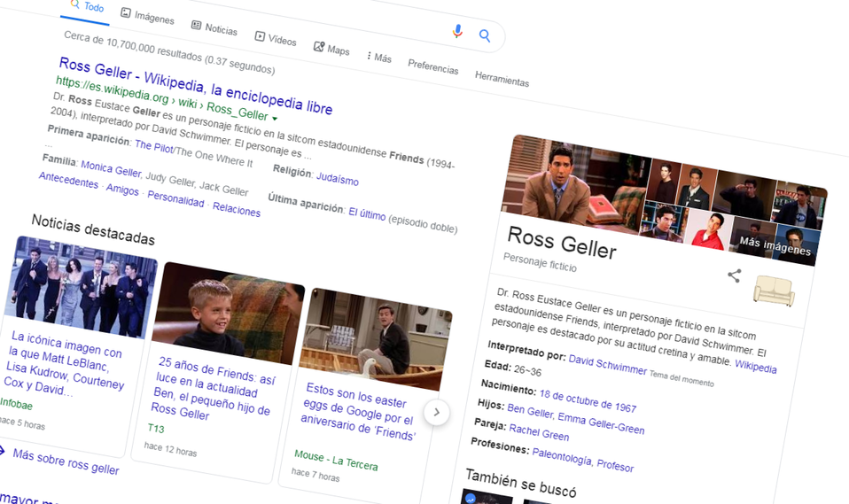
Task: Open the Amigos section link
Action: coord(122,189)
